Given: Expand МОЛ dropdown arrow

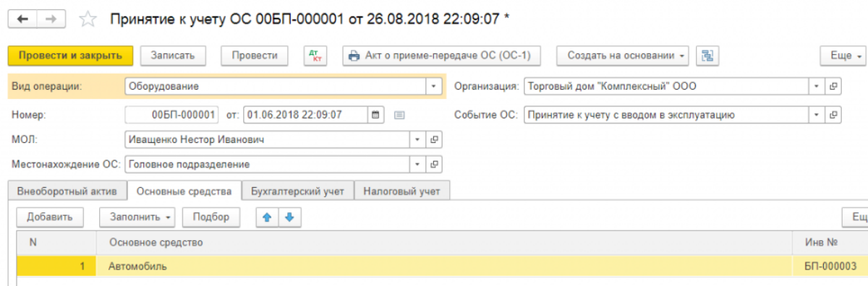Looking at the screenshot, I should coord(418,139).
